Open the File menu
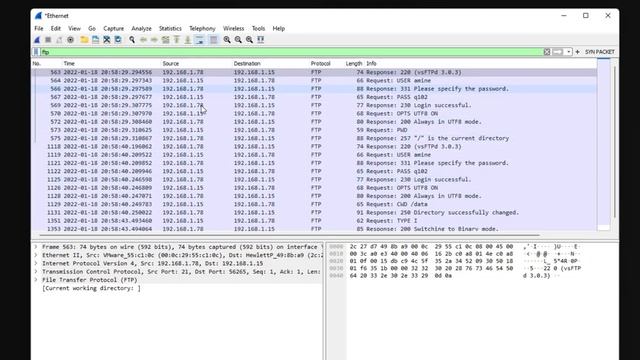The image size is (640, 360). pyautogui.click(x=39, y=29)
